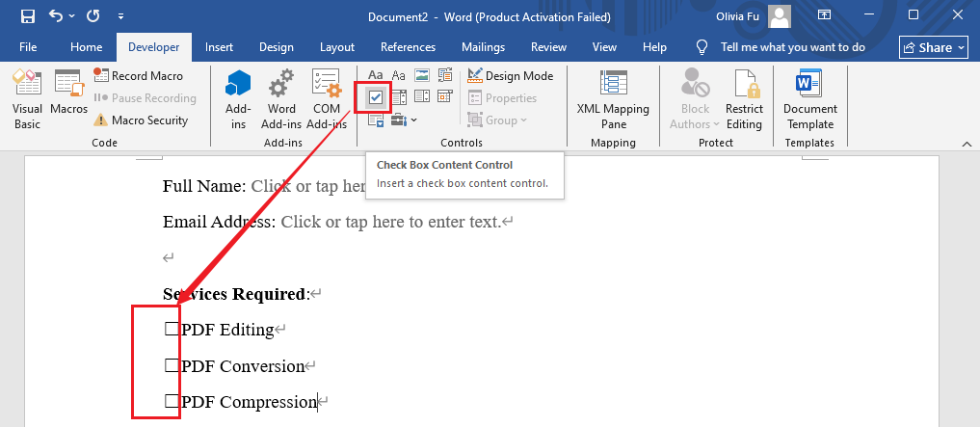Screen dimensions: 980x427
Task: Switch to the Layout tab
Action: (337, 47)
